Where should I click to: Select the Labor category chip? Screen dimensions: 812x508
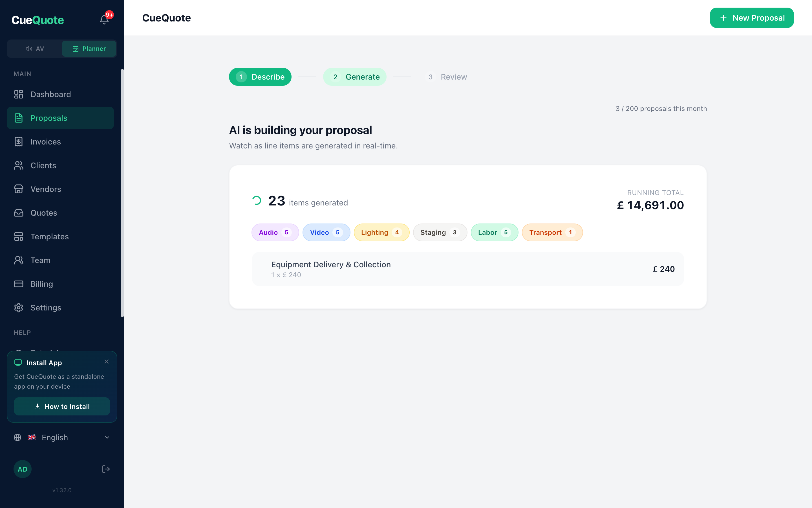point(495,233)
